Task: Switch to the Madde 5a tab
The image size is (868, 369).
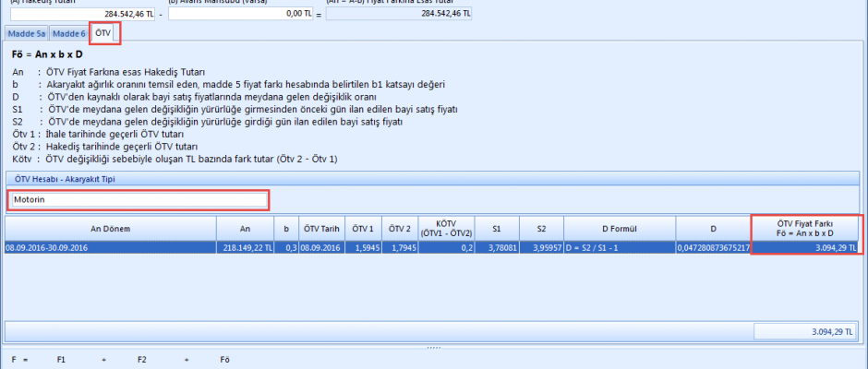Action: 27,34
